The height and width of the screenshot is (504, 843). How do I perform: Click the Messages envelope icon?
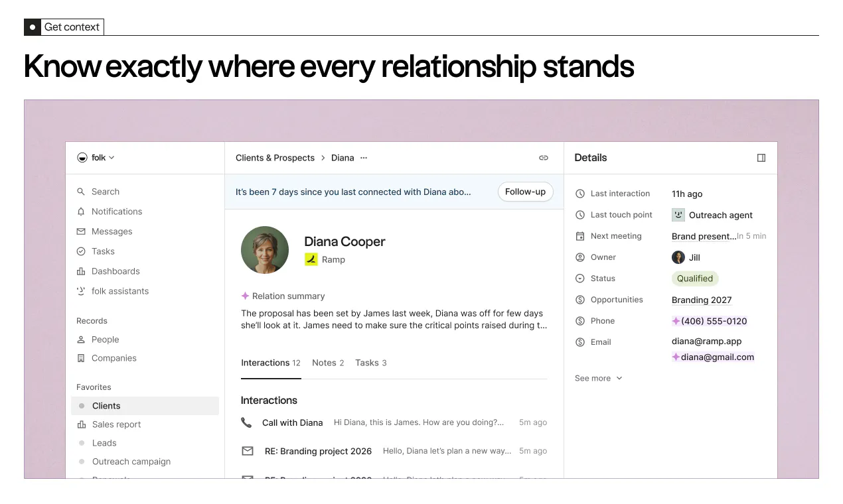click(x=81, y=231)
